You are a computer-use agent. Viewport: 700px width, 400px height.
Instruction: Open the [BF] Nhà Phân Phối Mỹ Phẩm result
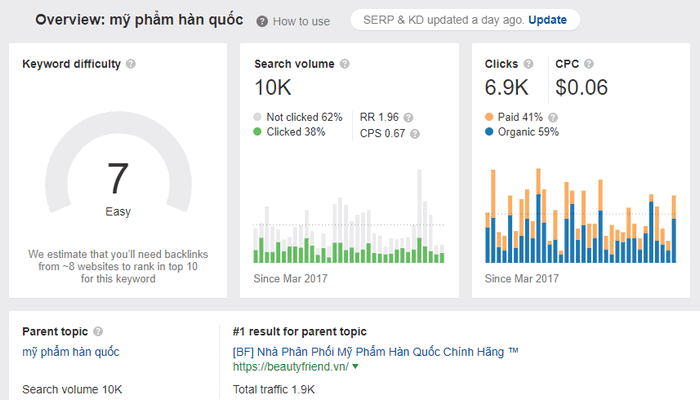[375, 352]
